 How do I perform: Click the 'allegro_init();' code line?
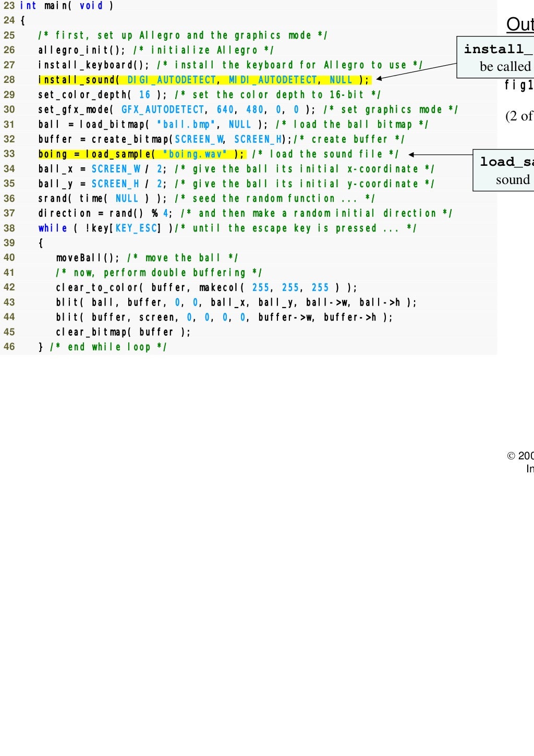(x=156, y=50)
